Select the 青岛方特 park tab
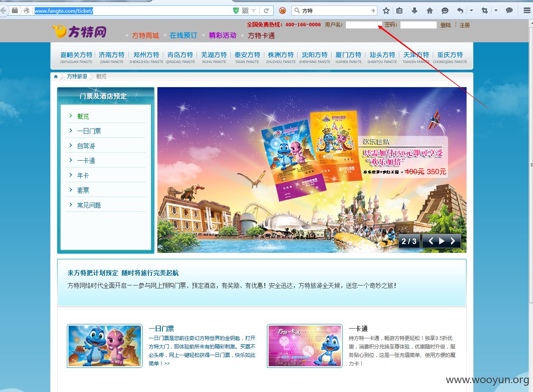Screen dimensions: 533x392 [x=180, y=57]
